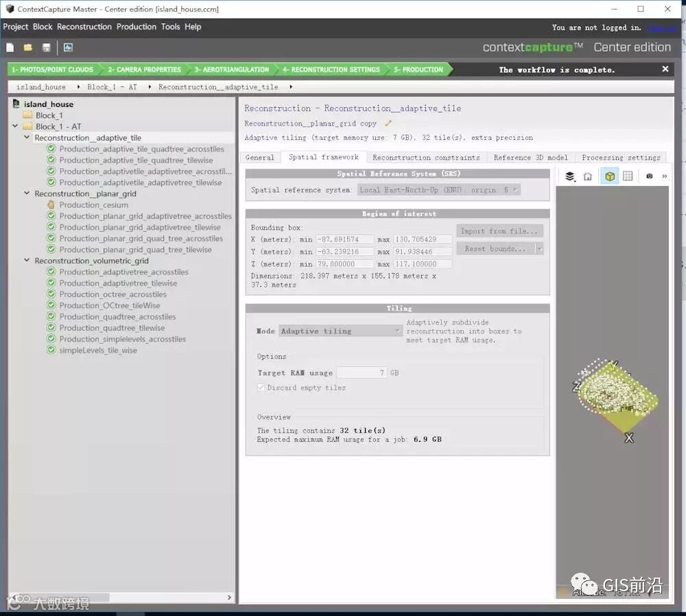The height and width of the screenshot is (616, 686).
Task: Close the workflow complete banner
Action: pyautogui.click(x=665, y=69)
